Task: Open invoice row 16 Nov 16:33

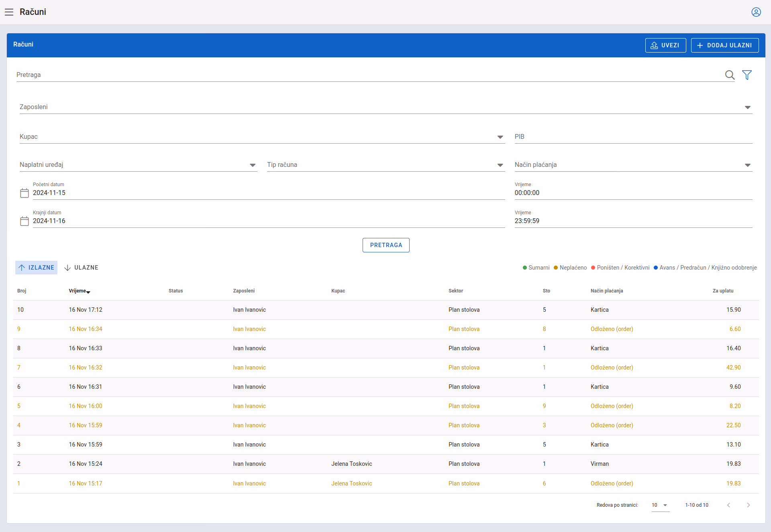Action: [x=386, y=348]
